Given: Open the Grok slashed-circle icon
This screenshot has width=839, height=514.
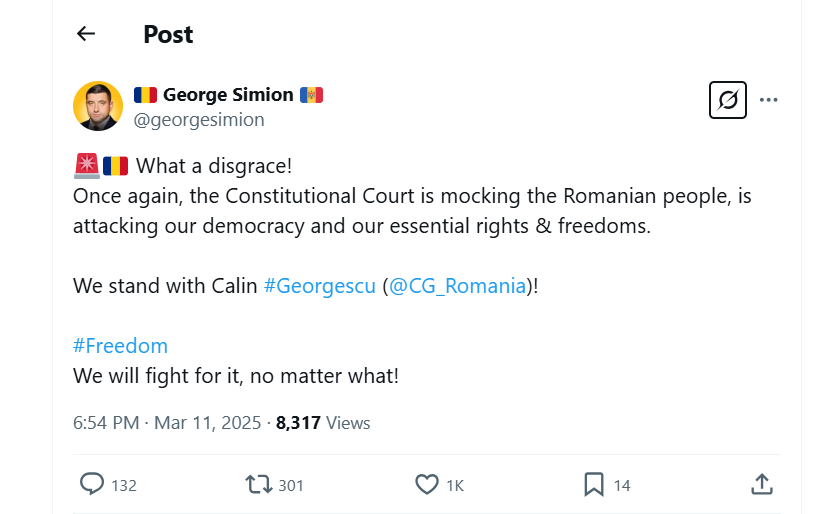Looking at the screenshot, I should point(727,100).
